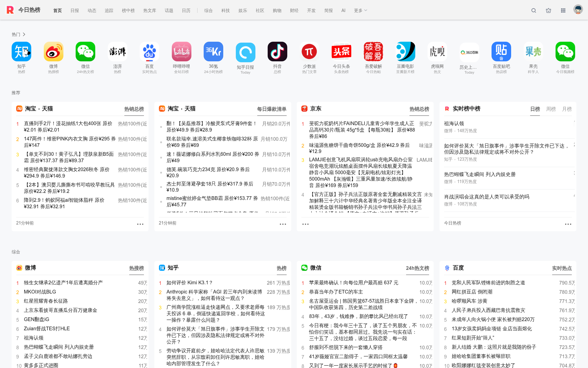Open the 哔哩哔哩全站日榜 icon
Image resolution: width=588 pixels, height=368 pixels.
point(182,52)
